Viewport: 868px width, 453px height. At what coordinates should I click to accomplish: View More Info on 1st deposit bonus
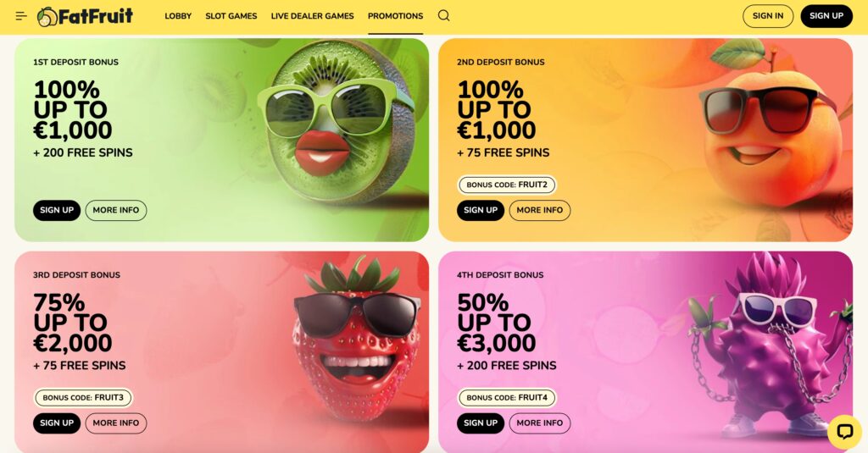click(x=115, y=210)
